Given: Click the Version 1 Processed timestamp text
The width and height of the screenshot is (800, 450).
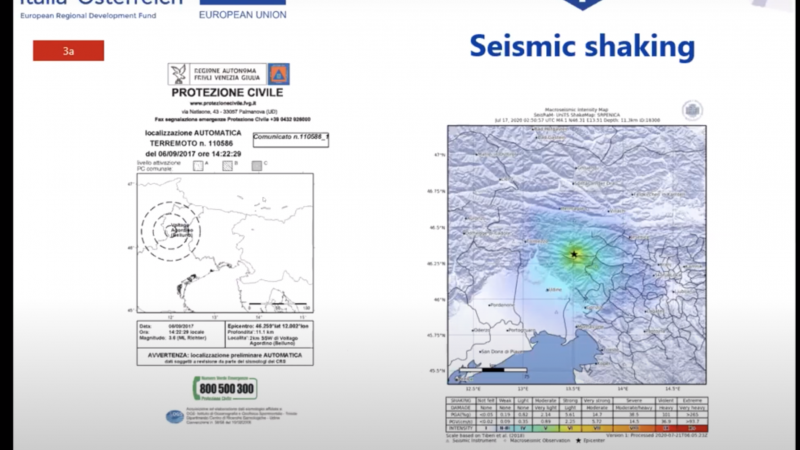Looking at the screenshot, I should pos(657,435).
